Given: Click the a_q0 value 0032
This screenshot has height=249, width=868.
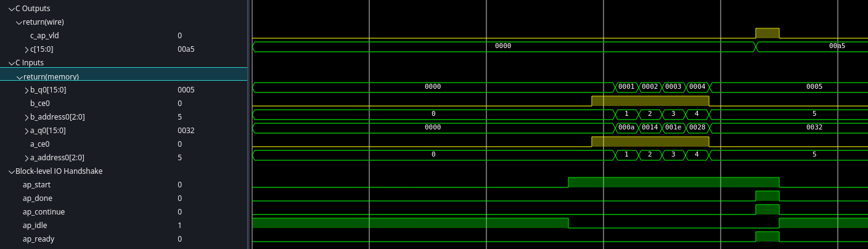Looking at the screenshot, I should [x=186, y=131].
